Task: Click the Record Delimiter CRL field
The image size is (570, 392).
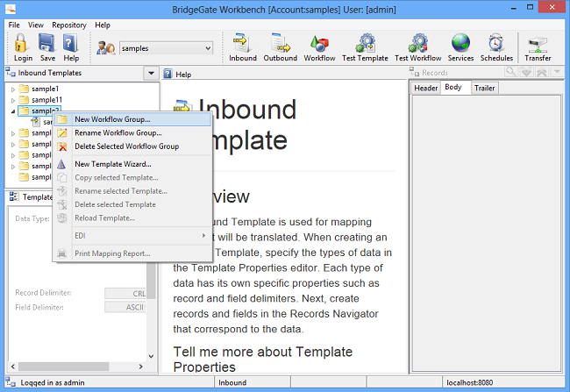Action: pyautogui.click(x=125, y=294)
